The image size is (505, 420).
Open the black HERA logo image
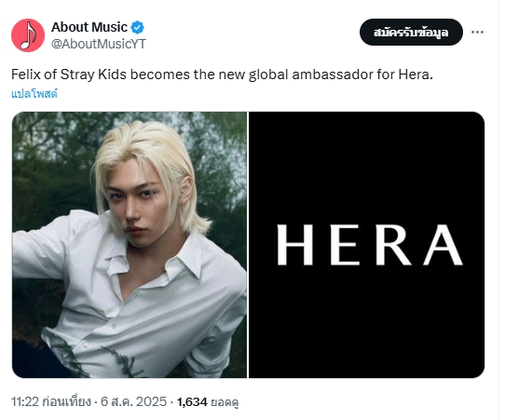[366, 245]
